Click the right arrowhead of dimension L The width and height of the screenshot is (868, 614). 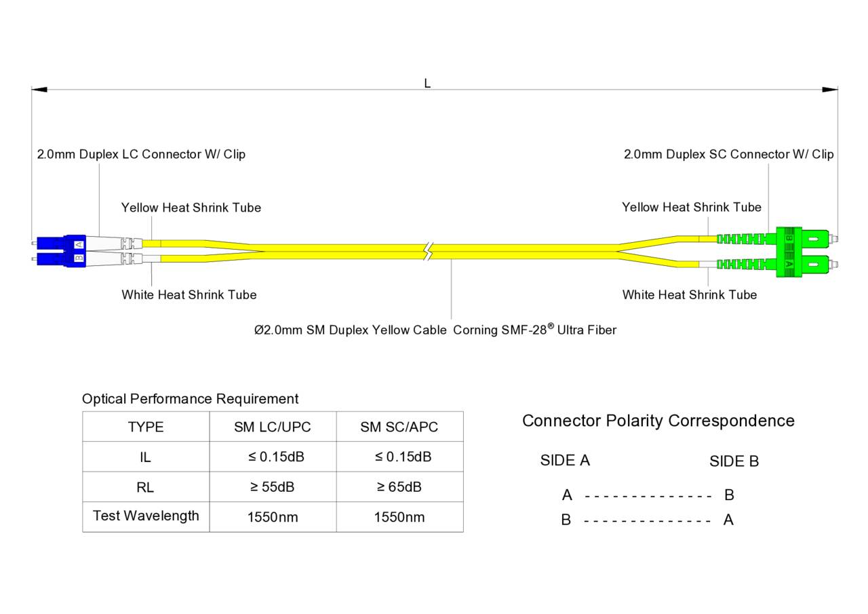pos(830,90)
